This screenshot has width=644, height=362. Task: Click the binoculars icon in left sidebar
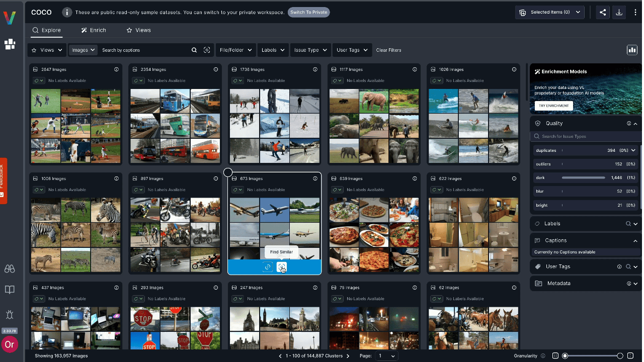[10, 269]
